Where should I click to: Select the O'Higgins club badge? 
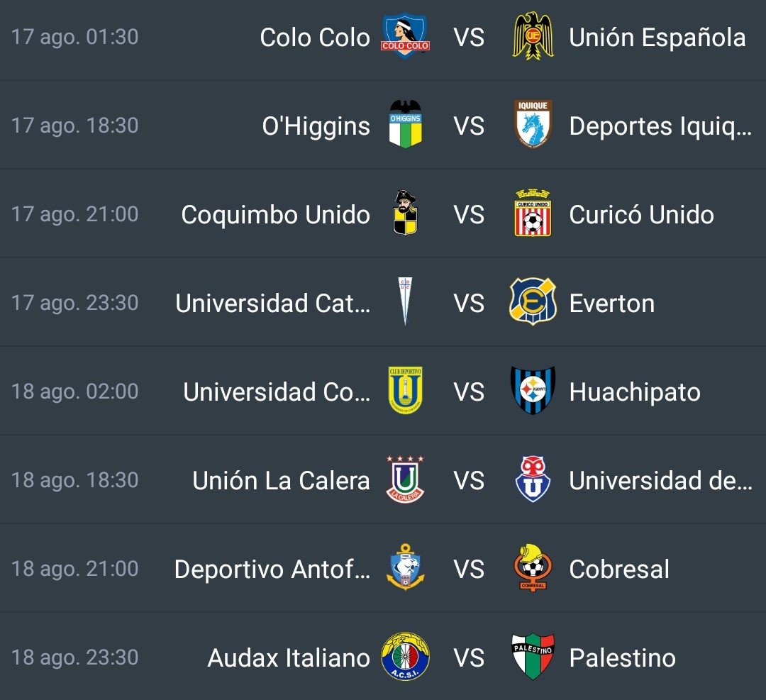point(406,124)
